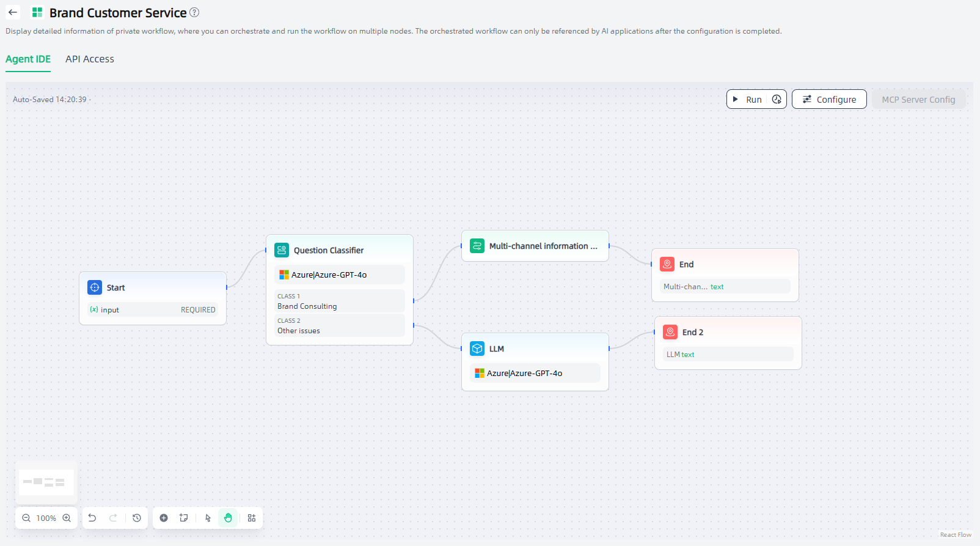Open the version history icon
980x546 pixels.
(137, 518)
